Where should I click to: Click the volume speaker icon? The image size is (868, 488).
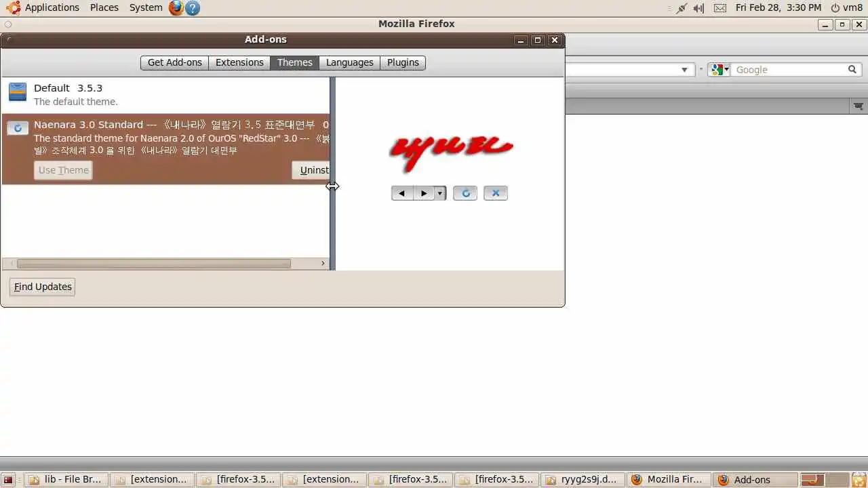click(x=699, y=7)
